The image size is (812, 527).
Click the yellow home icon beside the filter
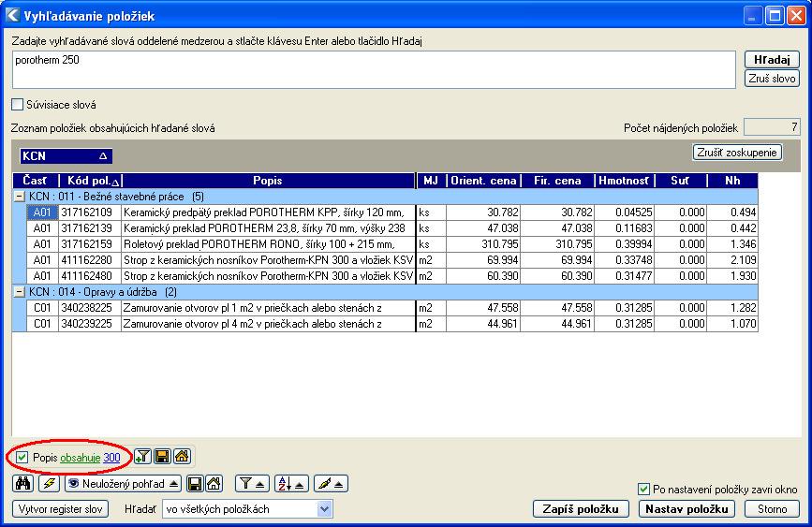182,456
